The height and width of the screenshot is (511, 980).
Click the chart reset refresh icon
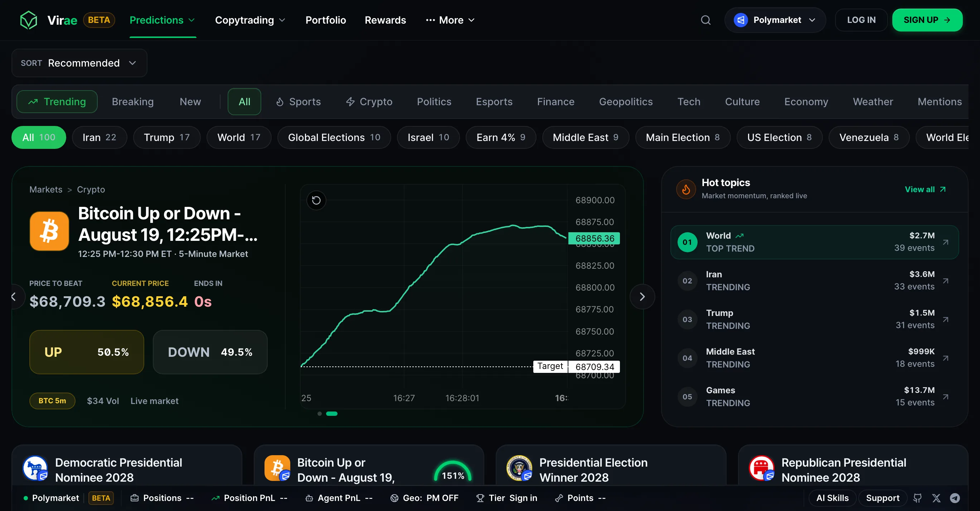pyautogui.click(x=316, y=200)
